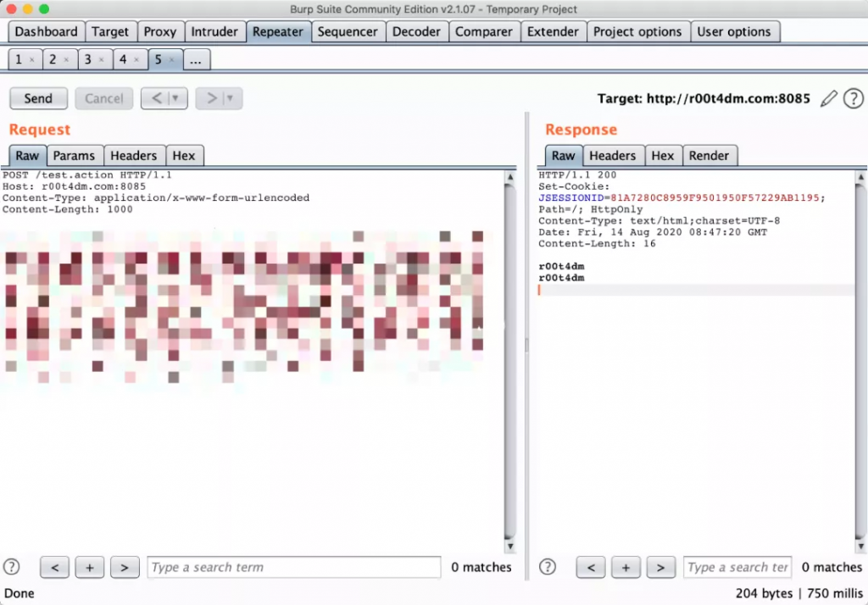Show response Hex view
The height and width of the screenshot is (605, 868).
pos(663,156)
